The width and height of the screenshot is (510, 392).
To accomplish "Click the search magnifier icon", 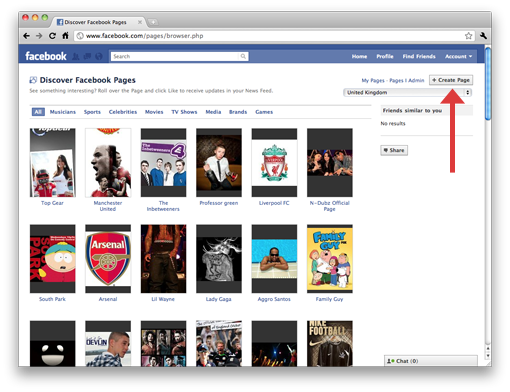I will [243, 56].
